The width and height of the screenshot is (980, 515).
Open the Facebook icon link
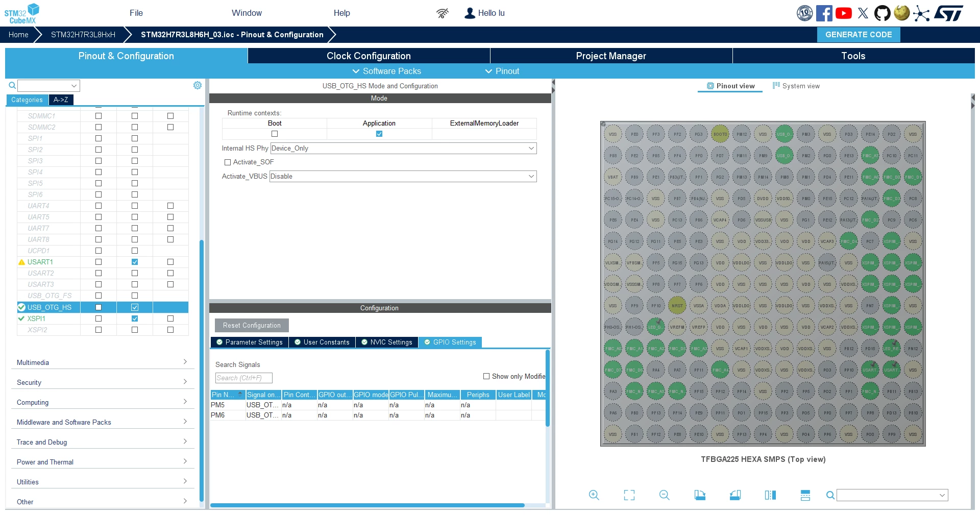coord(824,13)
